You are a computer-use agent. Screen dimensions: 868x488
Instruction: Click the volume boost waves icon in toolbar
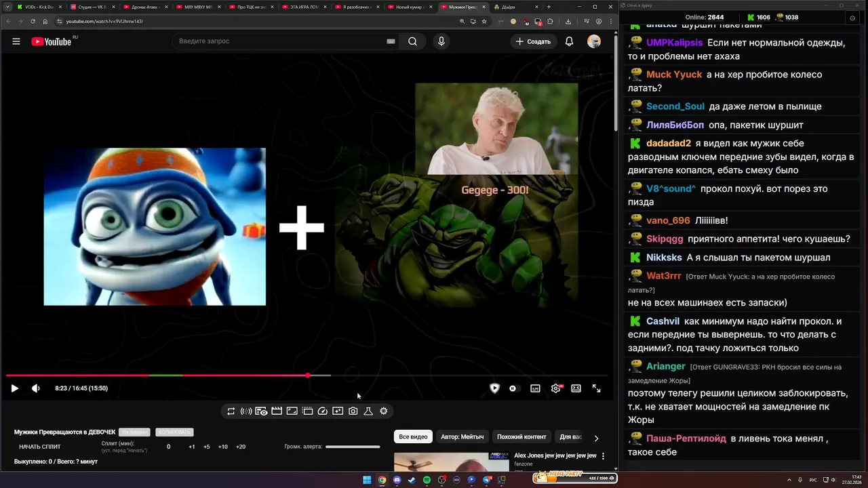pos(246,411)
